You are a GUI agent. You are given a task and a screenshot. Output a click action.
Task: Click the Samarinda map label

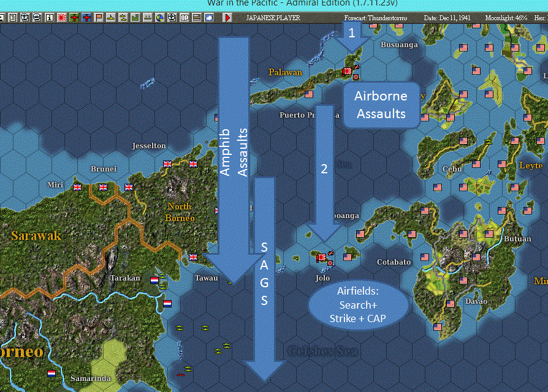pos(91,379)
